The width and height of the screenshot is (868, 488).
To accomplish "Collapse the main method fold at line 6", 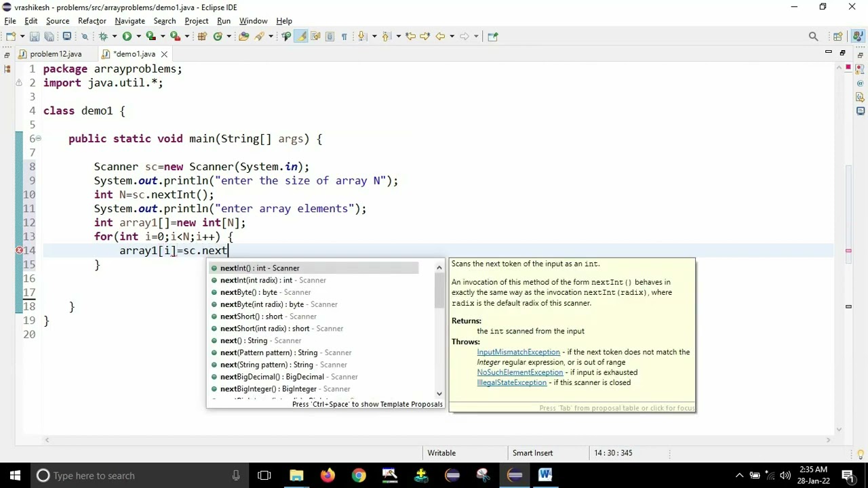I will point(38,138).
